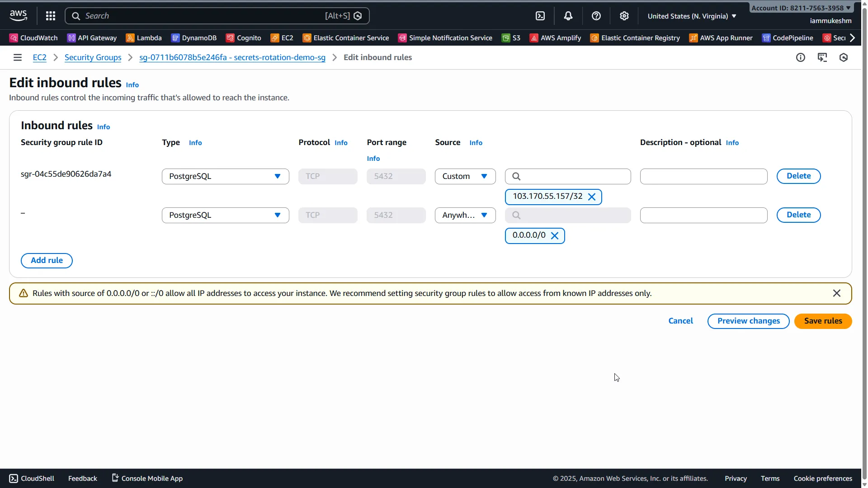Open the Source dropdown showing Custom
Viewport: 868px width, 488px height.
click(465, 176)
